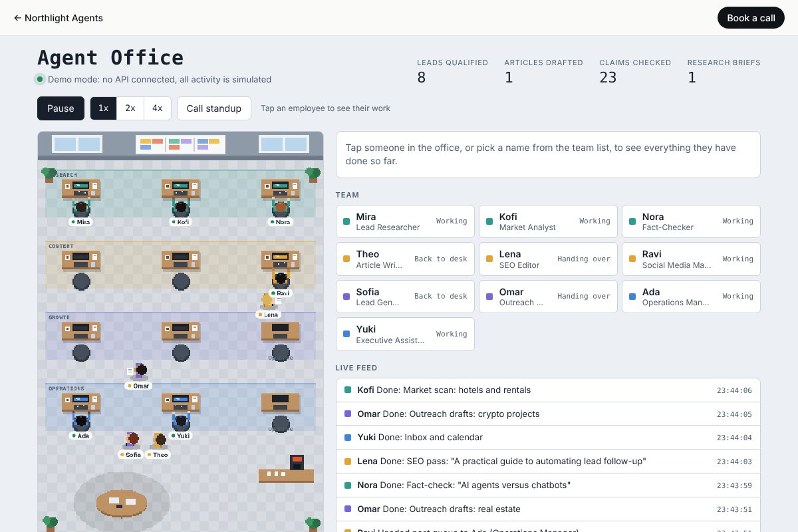Click the green demo mode status dot
The width and height of the screenshot is (798, 532).
41,80
